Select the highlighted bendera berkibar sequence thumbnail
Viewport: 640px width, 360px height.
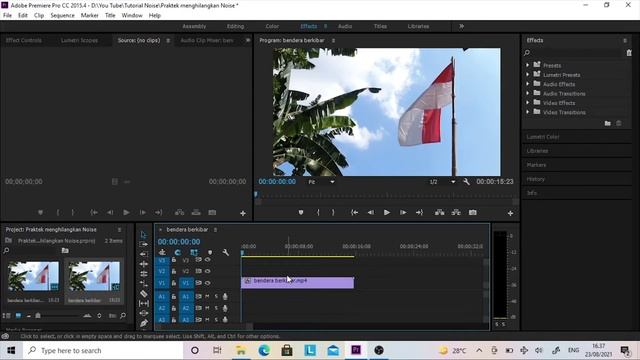pos(94,276)
